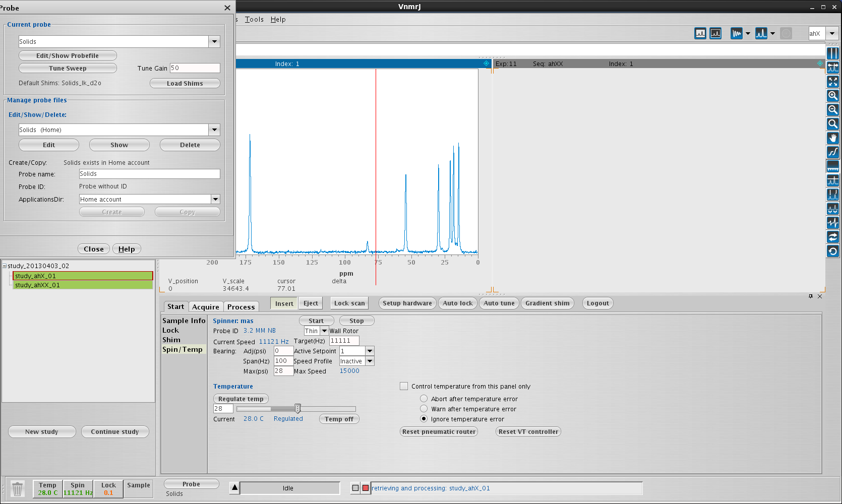Click the zoom in magnifier icon
The image size is (842, 504).
click(x=832, y=96)
